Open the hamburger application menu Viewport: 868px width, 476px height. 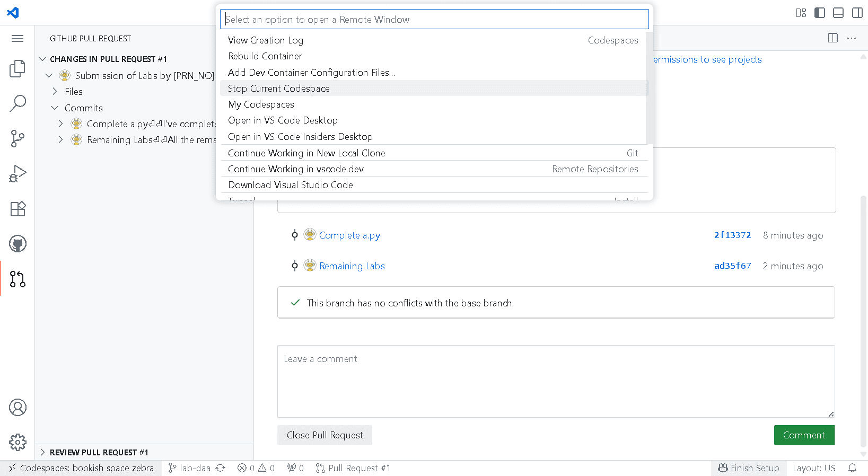(17, 38)
